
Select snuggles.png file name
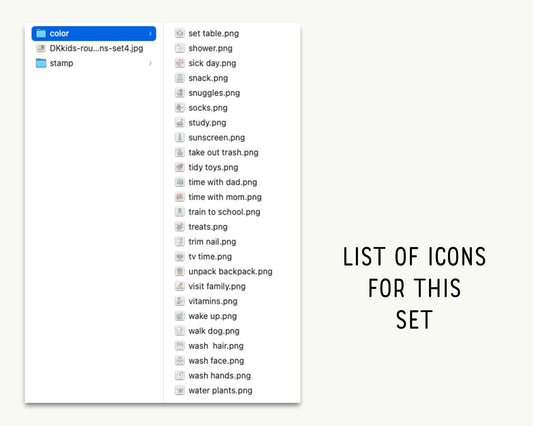pyautogui.click(x=214, y=93)
